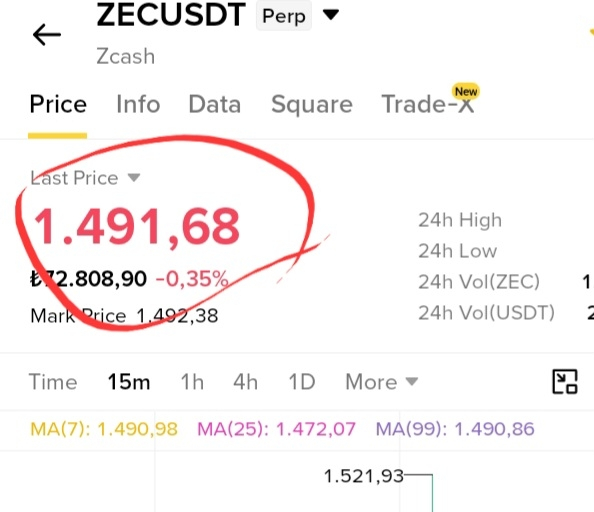The height and width of the screenshot is (512, 594).
Task: Switch to the Info tab
Action: click(138, 104)
